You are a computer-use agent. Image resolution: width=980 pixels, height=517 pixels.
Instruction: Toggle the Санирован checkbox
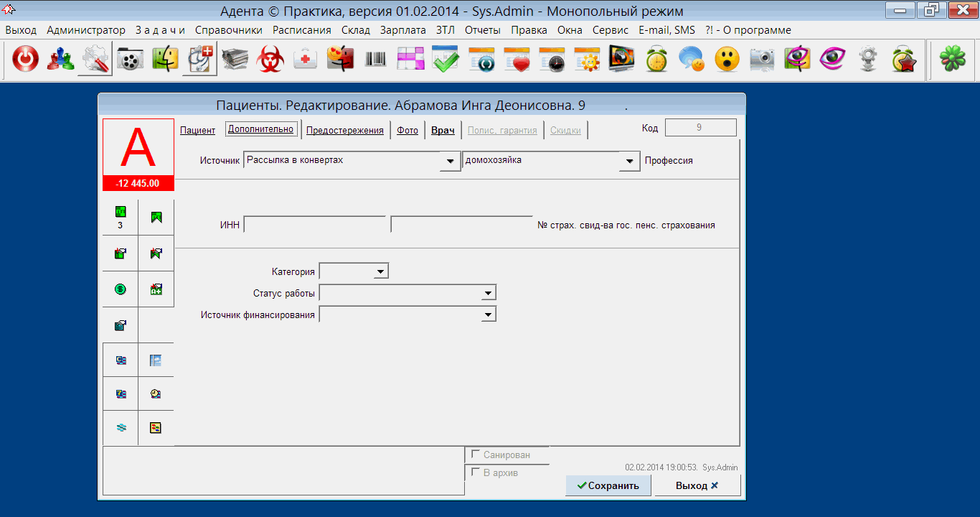click(x=475, y=455)
